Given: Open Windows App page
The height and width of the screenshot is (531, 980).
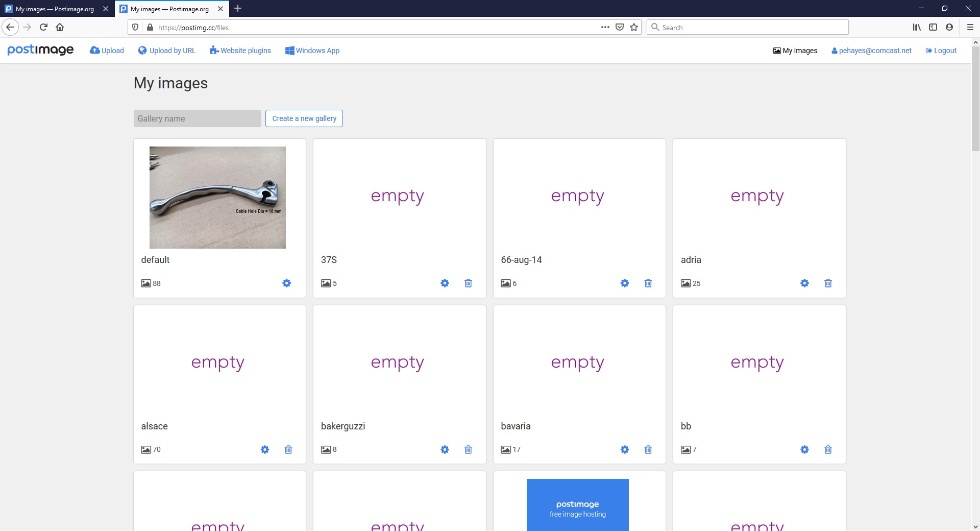Looking at the screenshot, I should pyautogui.click(x=312, y=51).
